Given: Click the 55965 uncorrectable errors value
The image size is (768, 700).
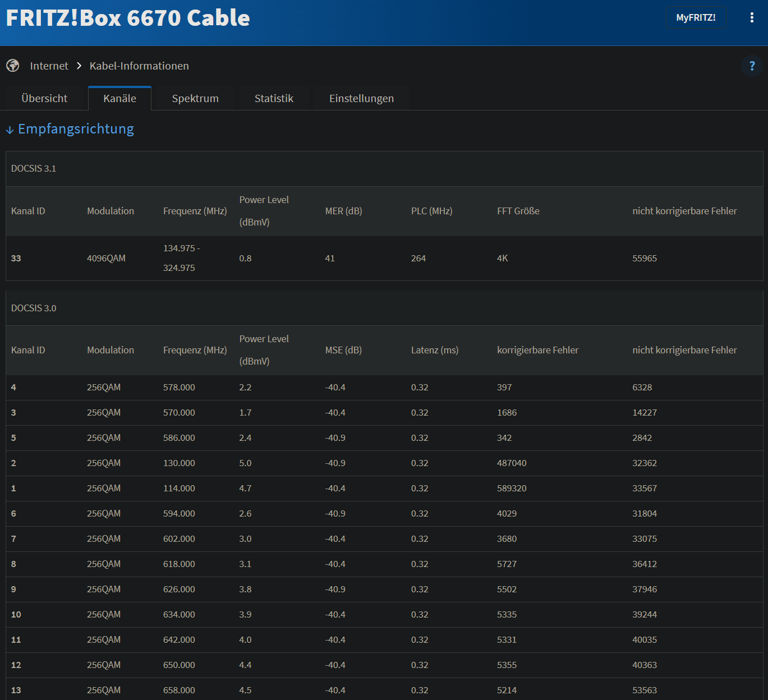Looking at the screenshot, I should pos(645,258).
